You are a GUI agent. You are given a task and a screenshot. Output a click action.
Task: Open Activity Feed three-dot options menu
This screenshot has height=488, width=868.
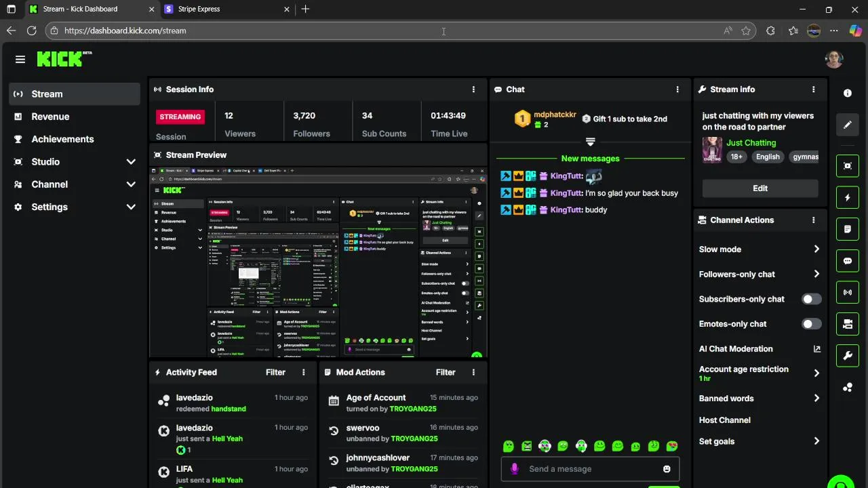pyautogui.click(x=303, y=372)
